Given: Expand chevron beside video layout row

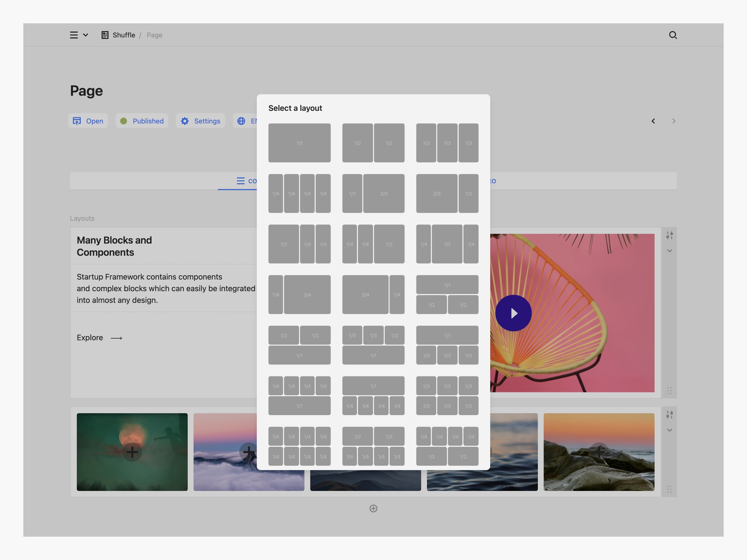Looking at the screenshot, I should coord(669,251).
